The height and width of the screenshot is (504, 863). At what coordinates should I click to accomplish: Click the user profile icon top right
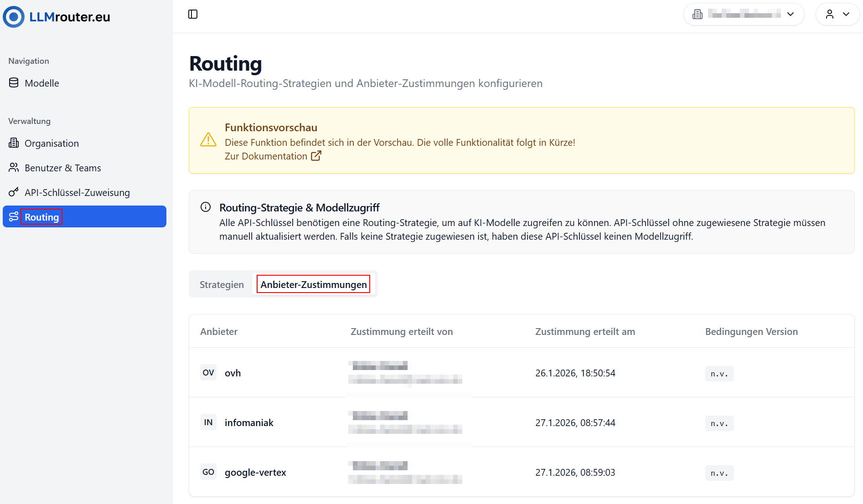pos(830,14)
